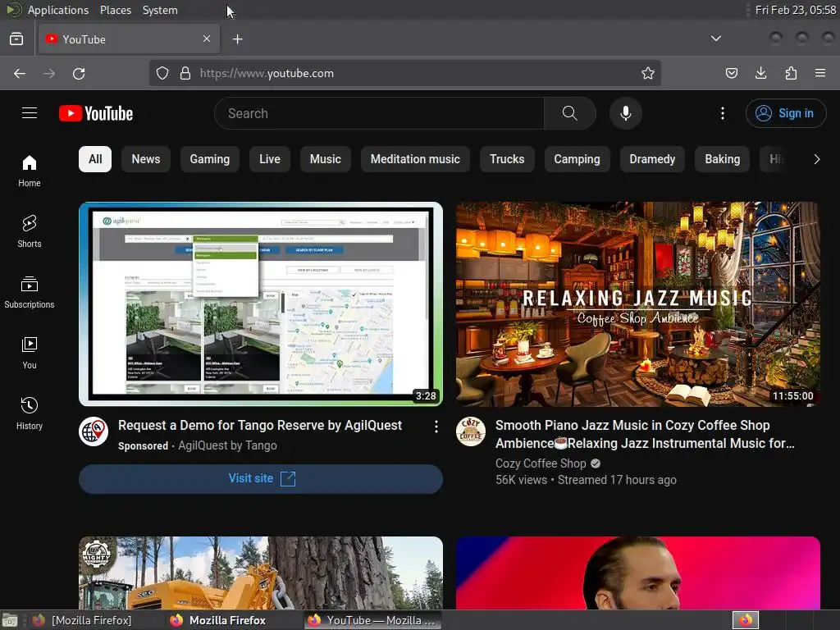Go to Home in sidebar
Image resolution: width=840 pixels, height=630 pixels.
(x=30, y=171)
